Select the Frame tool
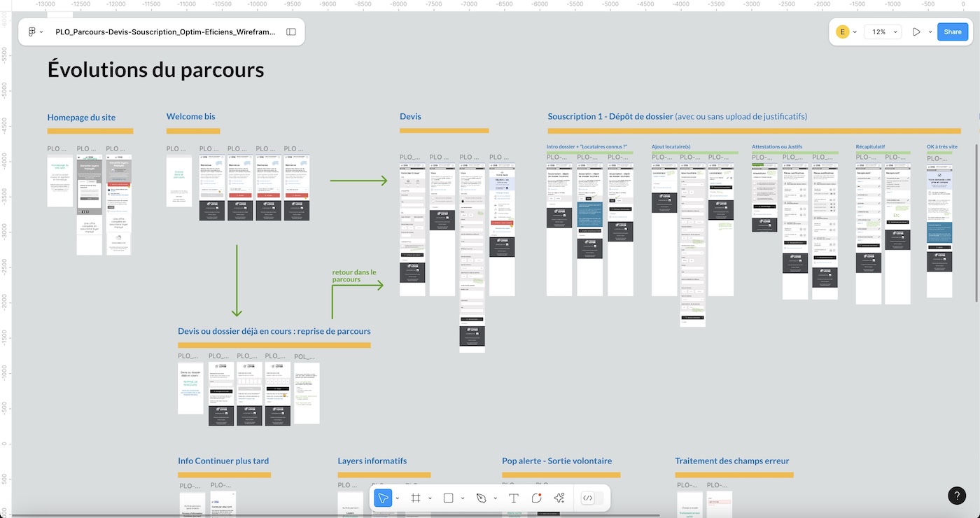Viewport: 980px width, 518px height. (x=415, y=498)
